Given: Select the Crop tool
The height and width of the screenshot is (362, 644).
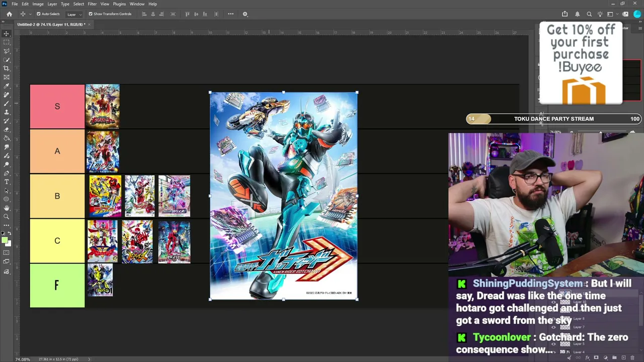Looking at the screenshot, I should coord(7,68).
